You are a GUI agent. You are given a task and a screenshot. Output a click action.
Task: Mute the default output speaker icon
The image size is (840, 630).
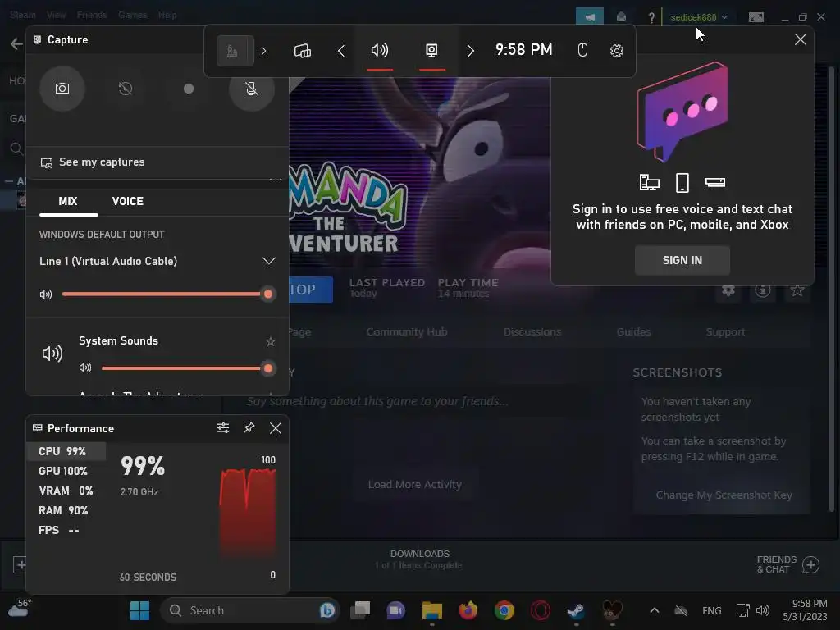coord(46,294)
